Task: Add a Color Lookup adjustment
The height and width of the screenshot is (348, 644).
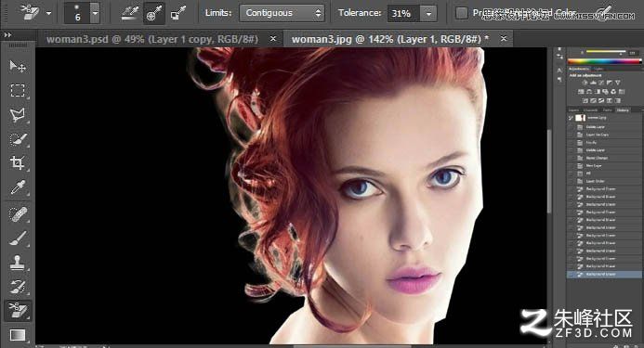Action: [x=622, y=92]
